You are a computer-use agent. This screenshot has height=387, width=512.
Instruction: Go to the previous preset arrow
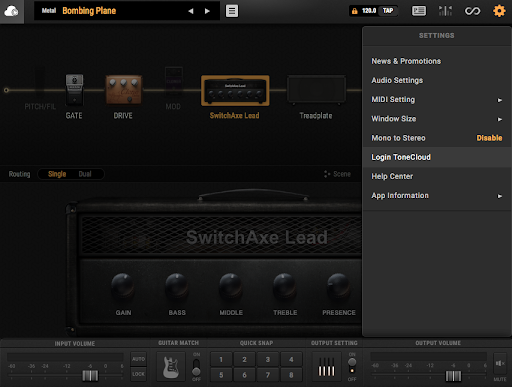(191, 11)
